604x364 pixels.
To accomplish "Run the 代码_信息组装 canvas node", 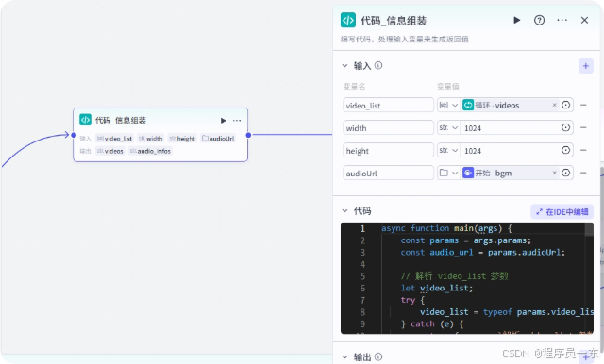I will [223, 121].
